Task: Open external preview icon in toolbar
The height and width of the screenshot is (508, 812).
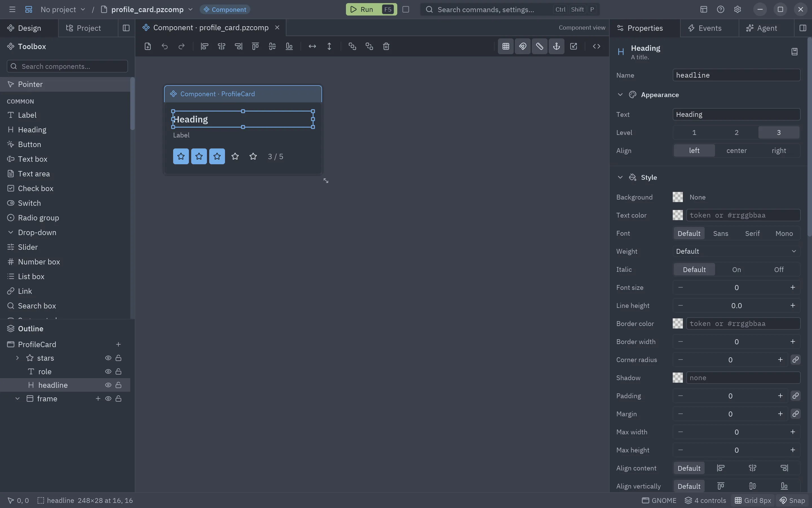Action: [x=573, y=46]
